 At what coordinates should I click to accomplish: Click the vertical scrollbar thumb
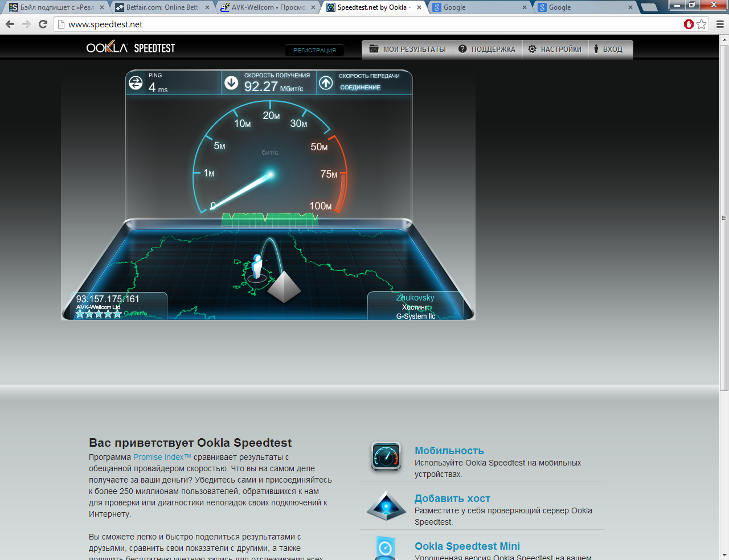pyautogui.click(x=724, y=218)
